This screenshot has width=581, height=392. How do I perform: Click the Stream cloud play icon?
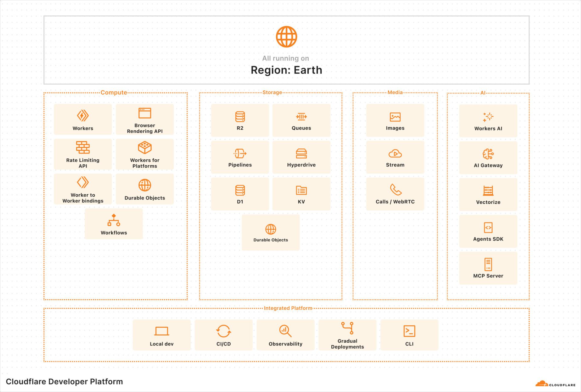(x=395, y=154)
